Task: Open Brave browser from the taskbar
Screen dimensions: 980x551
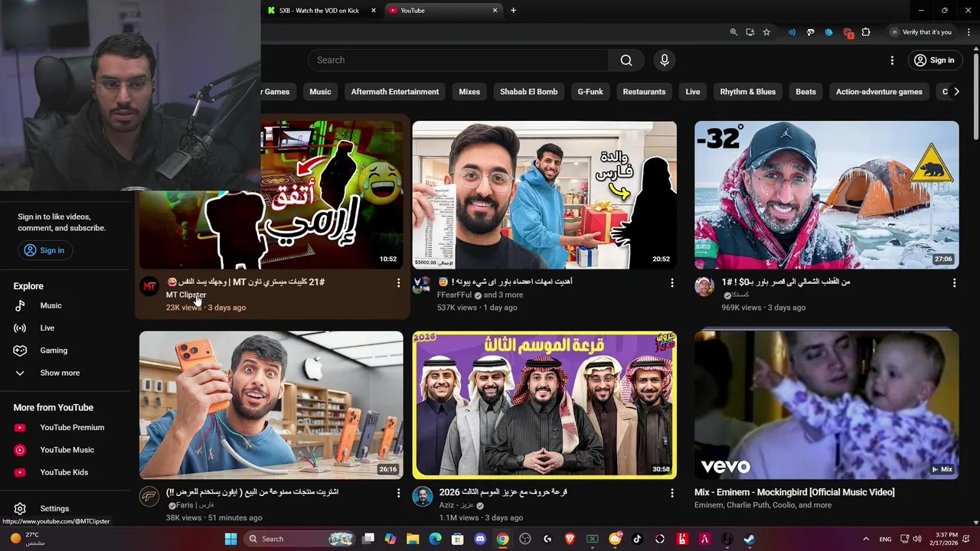Action: tap(570, 539)
